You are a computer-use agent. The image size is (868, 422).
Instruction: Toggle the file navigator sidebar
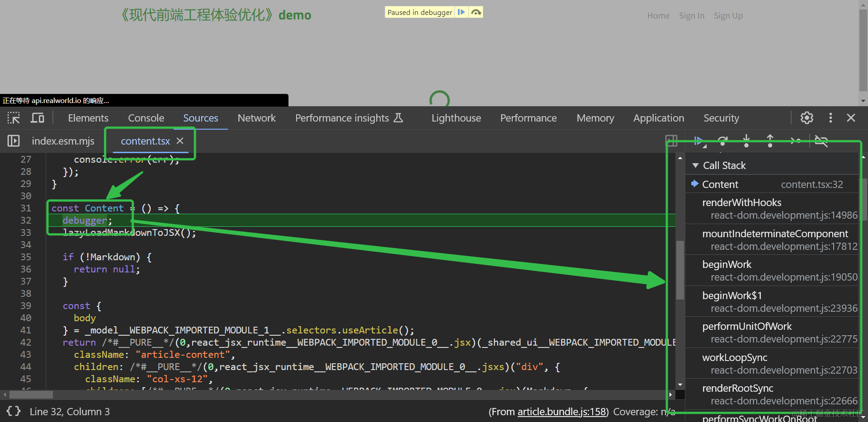14,141
